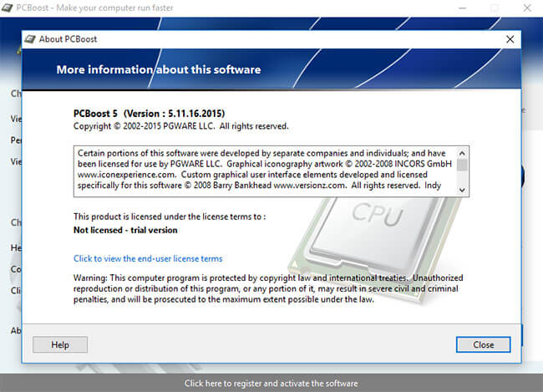This screenshot has height=392, width=543.
Task: Click the copyright 2002-2015 PGWARE LLC line
Action: tap(180, 126)
